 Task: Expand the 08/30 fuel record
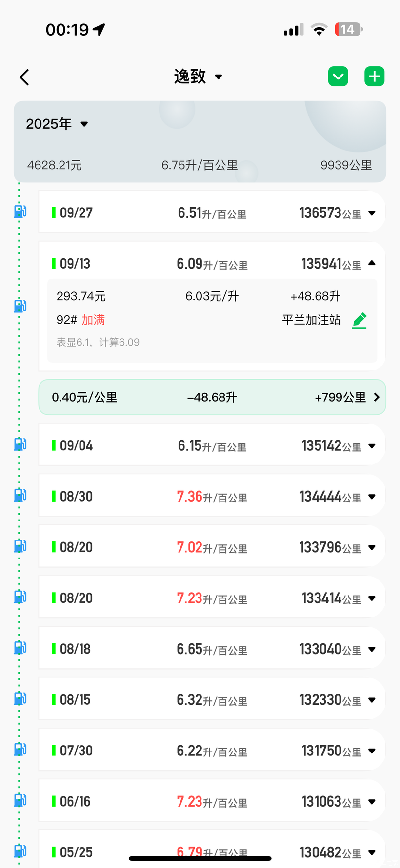tap(372, 497)
